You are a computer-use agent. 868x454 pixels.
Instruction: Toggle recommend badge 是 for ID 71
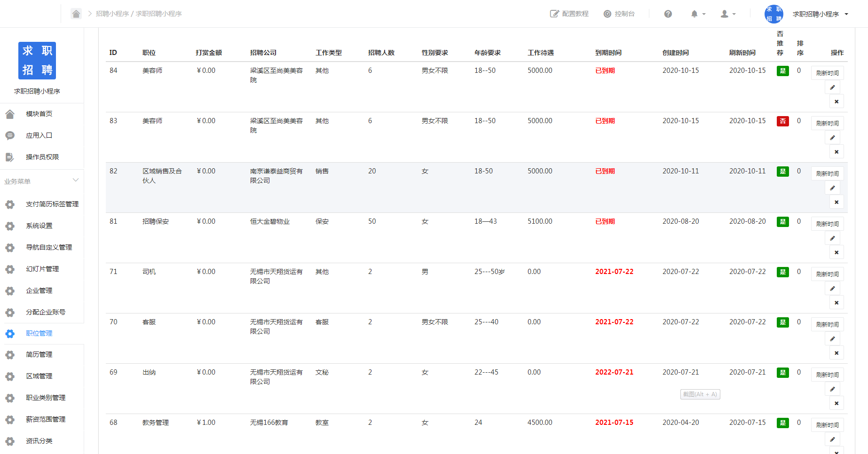pyautogui.click(x=782, y=272)
